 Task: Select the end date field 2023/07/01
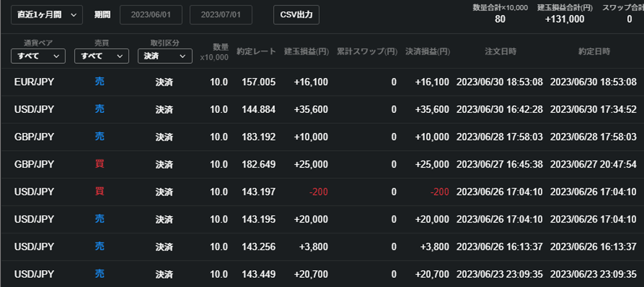(x=221, y=15)
